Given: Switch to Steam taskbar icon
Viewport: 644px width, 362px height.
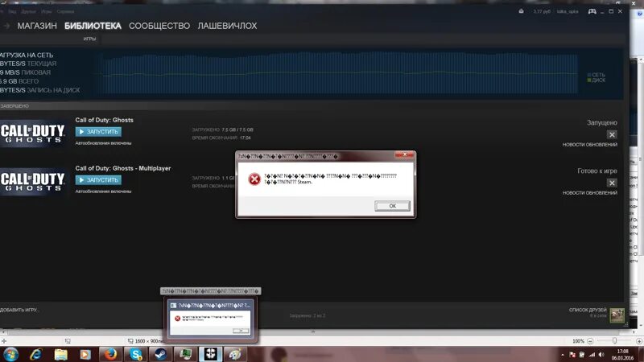Looking at the screenshot, I should click(160, 354).
